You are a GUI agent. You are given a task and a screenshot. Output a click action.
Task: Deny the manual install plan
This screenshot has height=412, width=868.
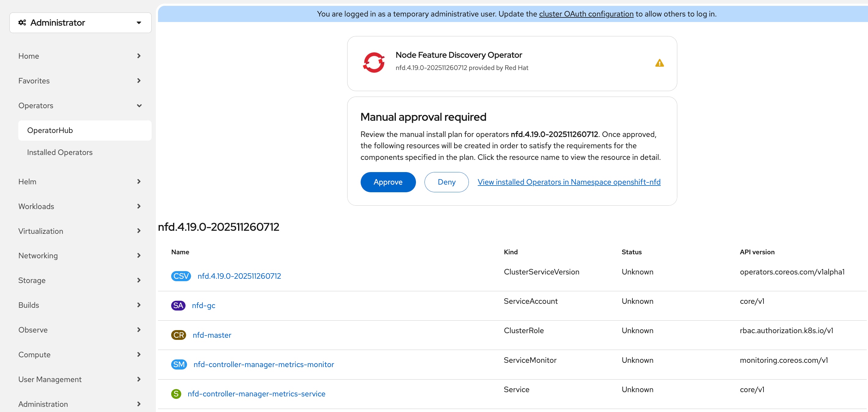pyautogui.click(x=446, y=182)
